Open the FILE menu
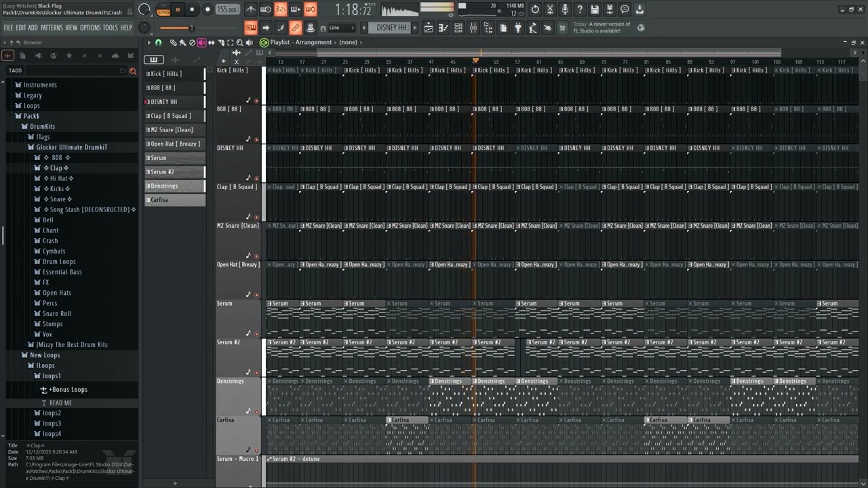Image resolution: width=868 pixels, height=488 pixels. tap(8, 28)
